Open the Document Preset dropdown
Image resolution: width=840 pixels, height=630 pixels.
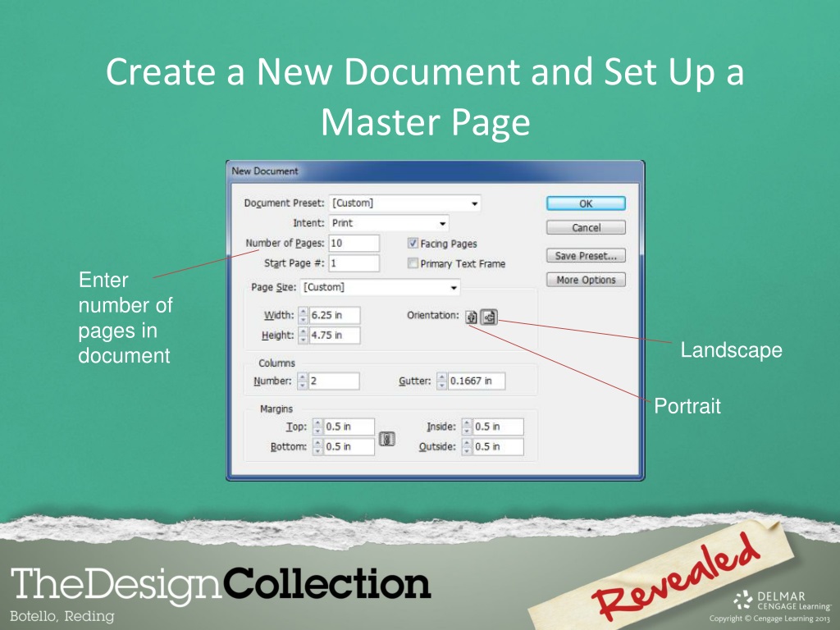point(404,203)
